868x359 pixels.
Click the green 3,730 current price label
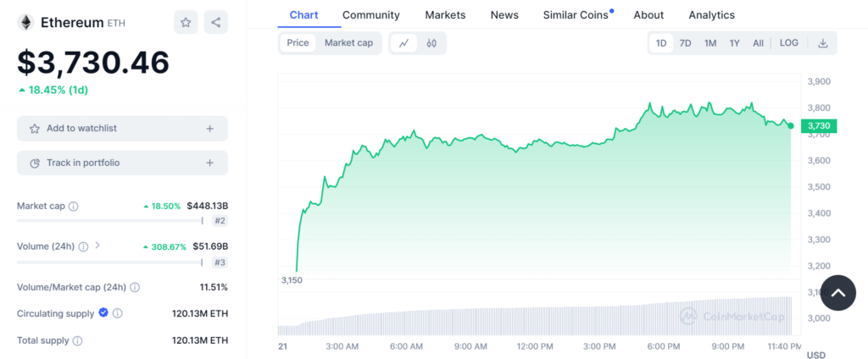819,126
